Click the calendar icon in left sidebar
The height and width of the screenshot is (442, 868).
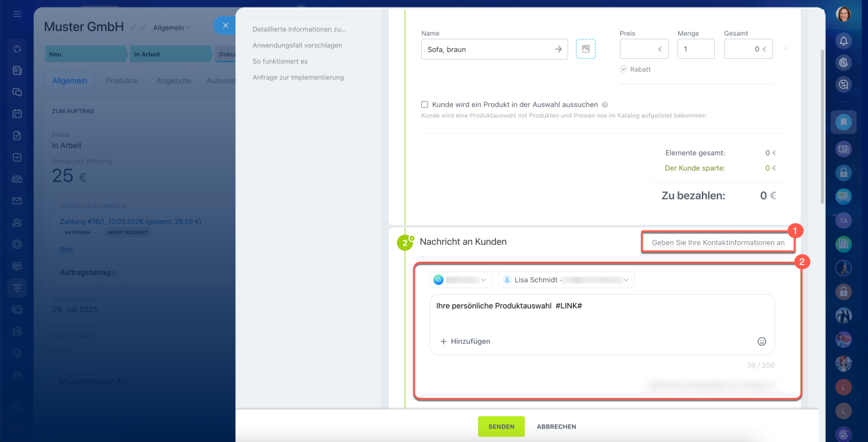pos(17,113)
